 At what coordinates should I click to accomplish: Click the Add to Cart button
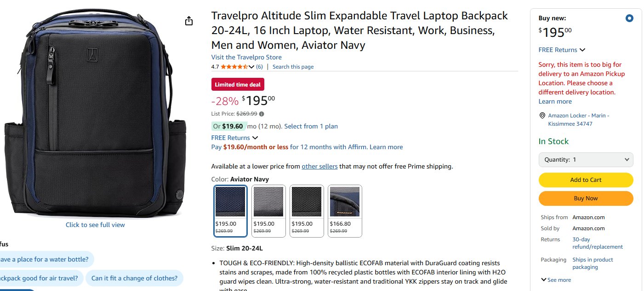pos(586,180)
